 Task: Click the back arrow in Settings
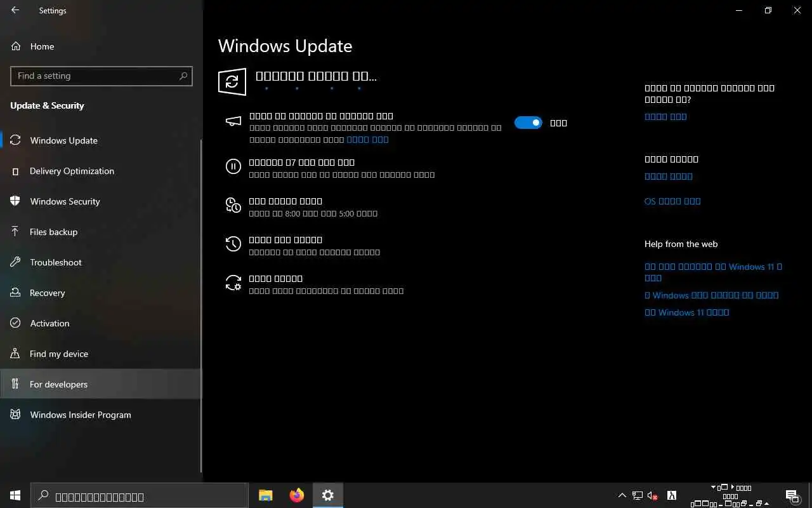click(15, 10)
